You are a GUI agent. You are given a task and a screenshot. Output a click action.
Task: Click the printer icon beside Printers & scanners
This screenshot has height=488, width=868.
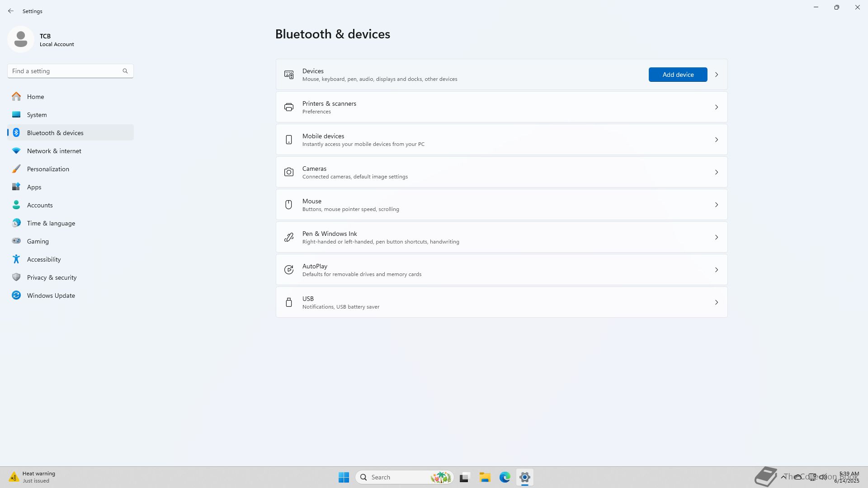pyautogui.click(x=288, y=107)
